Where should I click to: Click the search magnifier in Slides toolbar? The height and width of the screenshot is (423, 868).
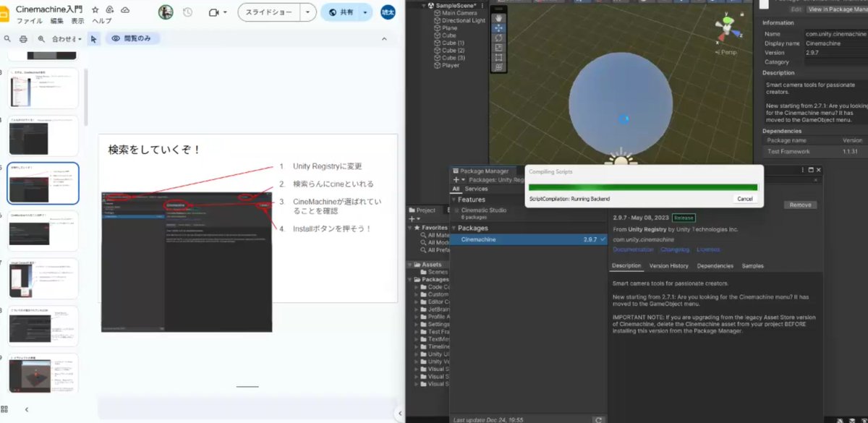tap(7, 39)
